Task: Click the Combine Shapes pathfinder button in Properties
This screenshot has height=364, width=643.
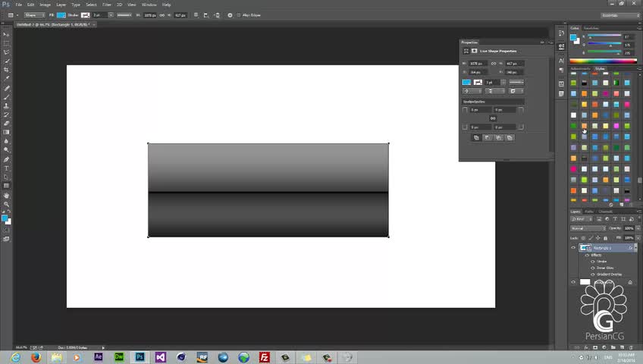Action: pyautogui.click(x=476, y=138)
